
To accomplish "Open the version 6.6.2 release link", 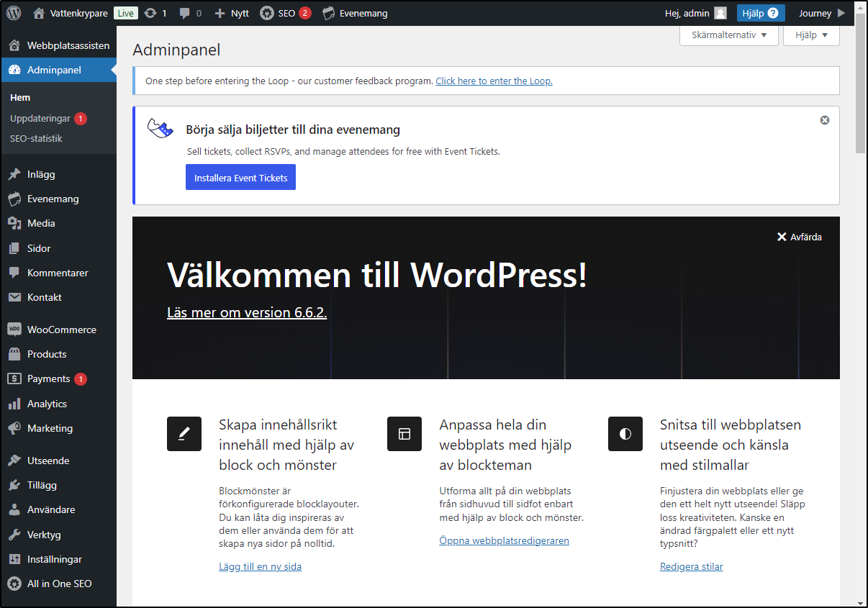I will pos(247,312).
